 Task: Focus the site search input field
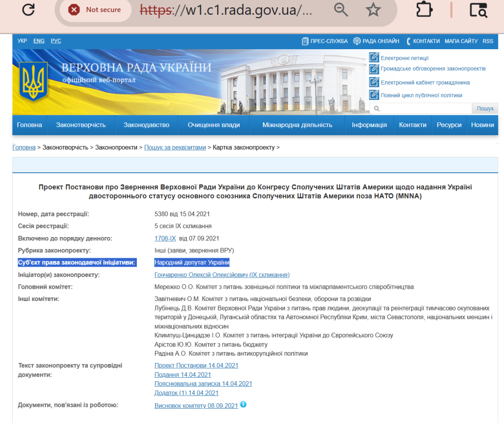[421, 109]
